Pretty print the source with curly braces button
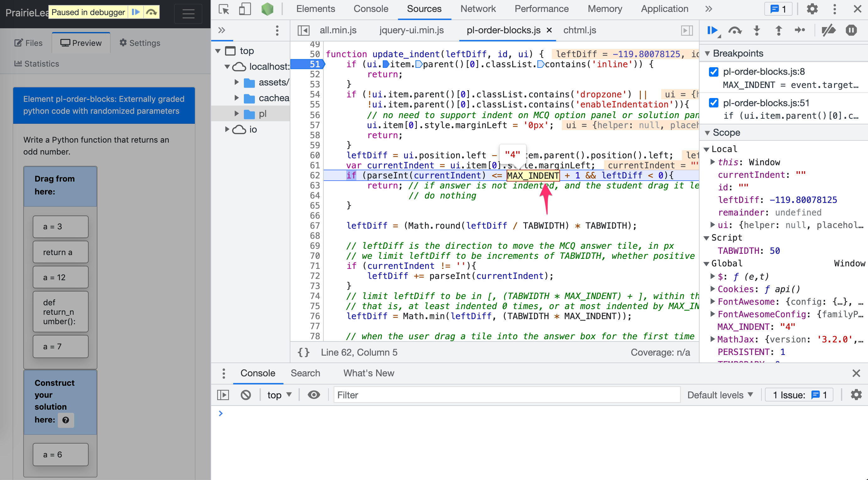The width and height of the screenshot is (868, 480). point(303,352)
